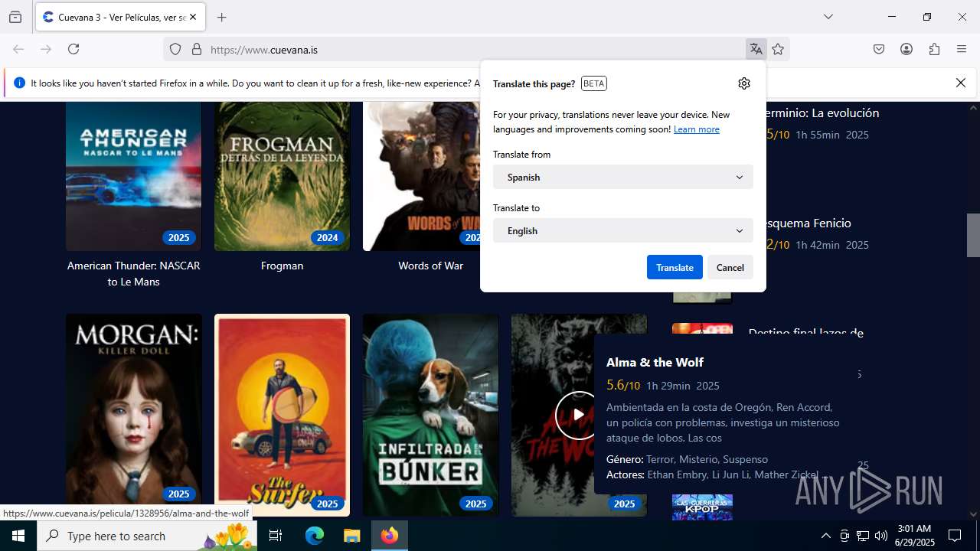Launch Microsoft Edge from taskbar
Image resolution: width=980 pixels, height=551 pixels.
[315, 536]
